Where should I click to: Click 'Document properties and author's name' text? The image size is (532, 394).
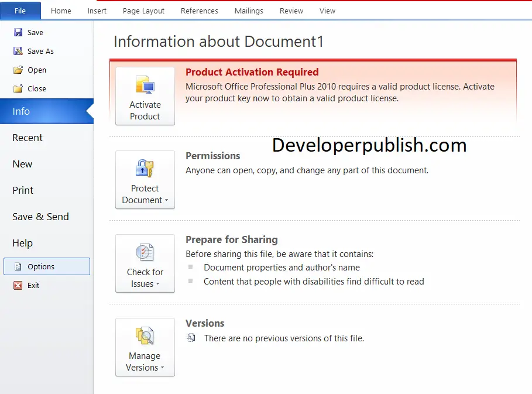(x=282, y=268)
